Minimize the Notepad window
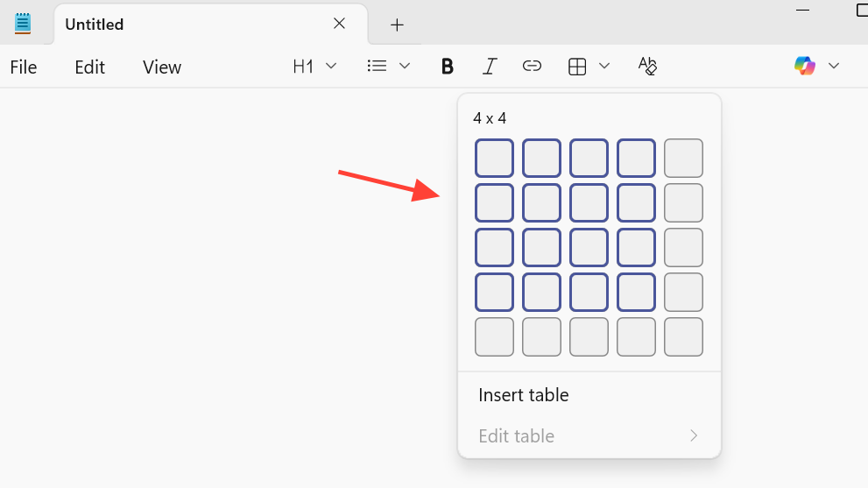The width and height of the screenshot is (868, 488). 802,10
